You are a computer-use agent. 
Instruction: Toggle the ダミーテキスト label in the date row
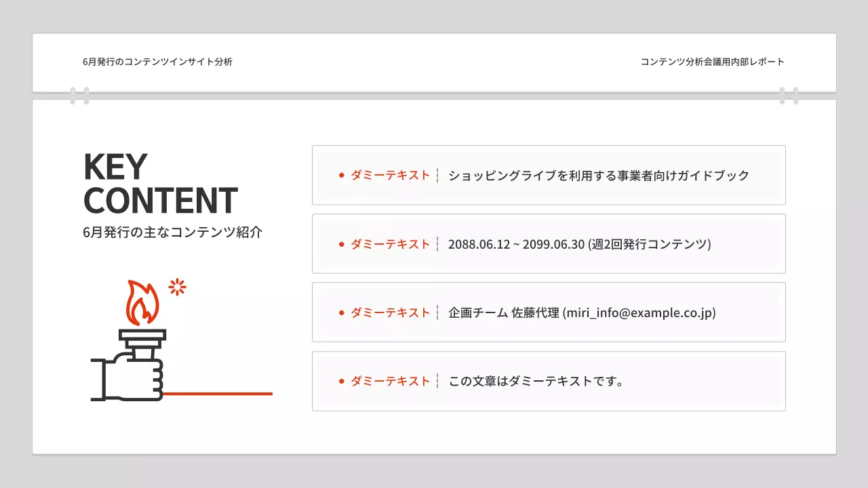(x=389, y=244)
